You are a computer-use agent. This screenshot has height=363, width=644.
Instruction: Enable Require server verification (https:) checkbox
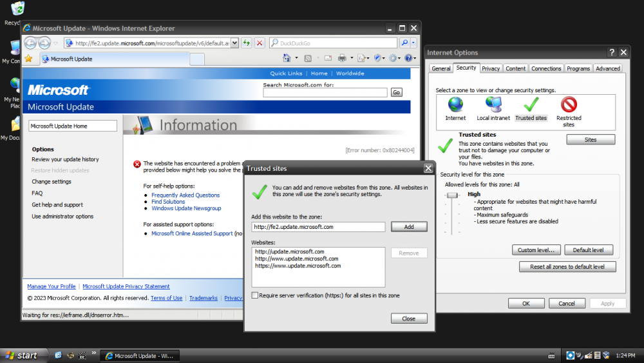255,295
